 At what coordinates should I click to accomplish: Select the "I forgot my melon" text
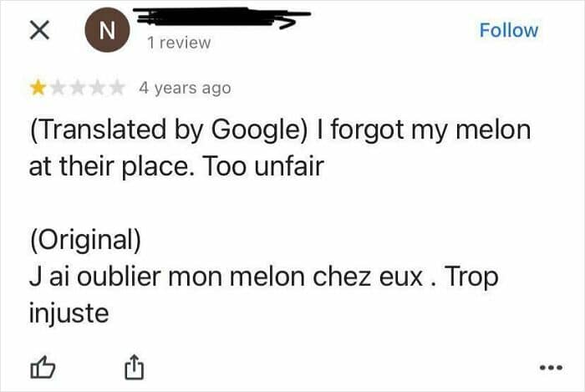pos(426,132)
